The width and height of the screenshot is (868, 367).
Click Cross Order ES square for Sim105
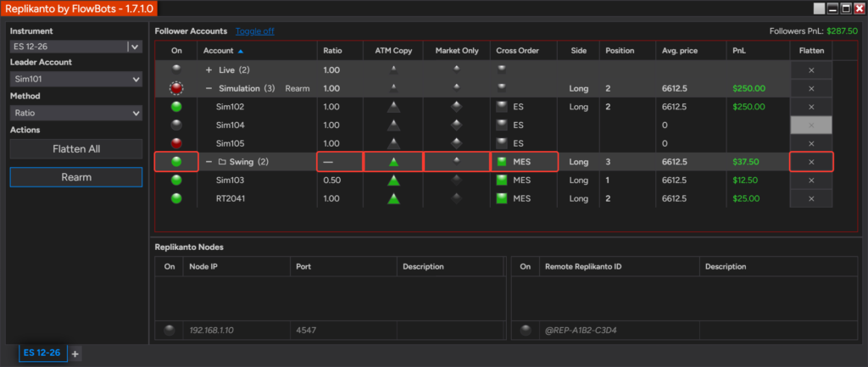(502, 143)
